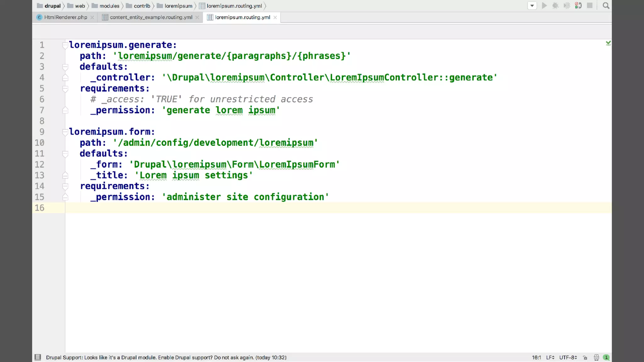Toggle file read-only lock icon
Image resolution: width=644 pixels, height=362 pixels.
(585, 358)
